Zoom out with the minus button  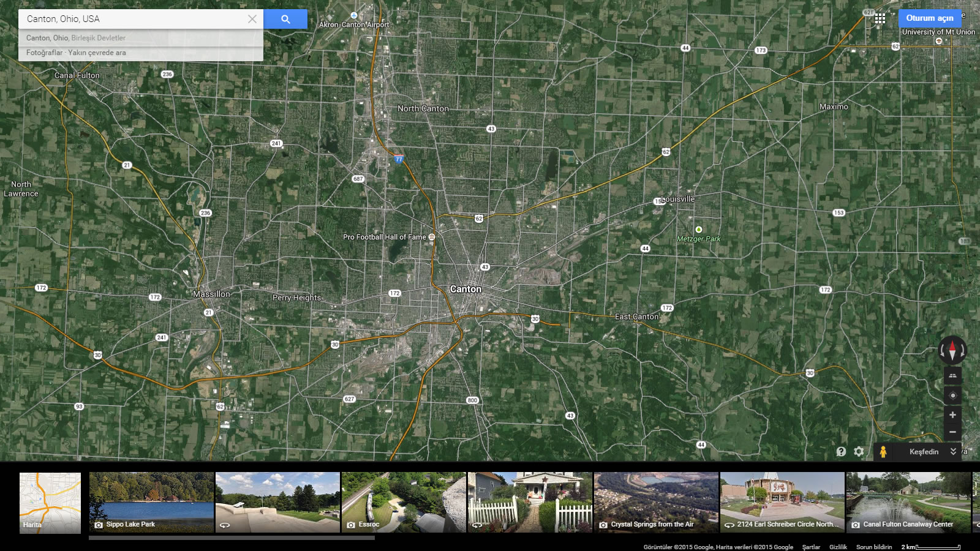click(x=952, y=432)
